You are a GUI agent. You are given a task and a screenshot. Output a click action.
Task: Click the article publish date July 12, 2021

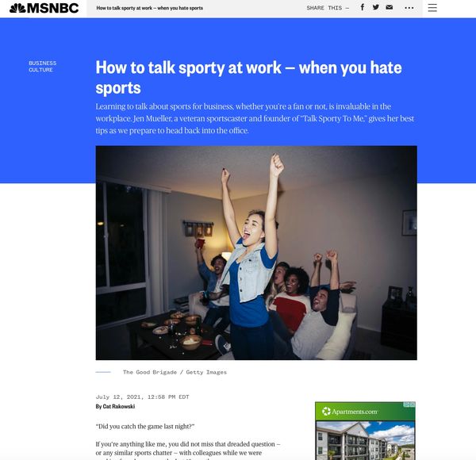[x=142, y=397]
